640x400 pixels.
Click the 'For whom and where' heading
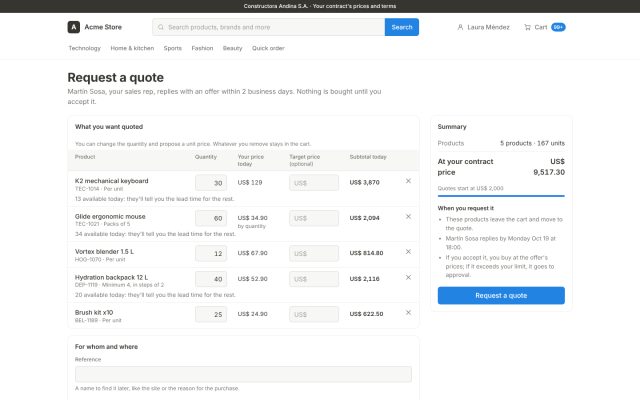pos(106,347)
